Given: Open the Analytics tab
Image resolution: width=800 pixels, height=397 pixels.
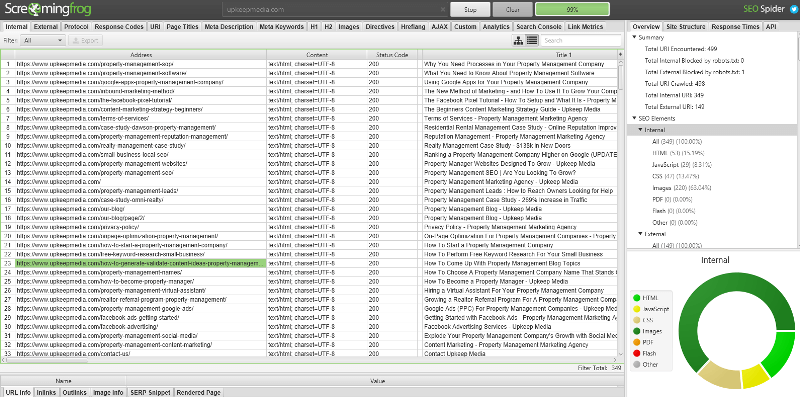Looking at the screenshot, I should 496,27.
